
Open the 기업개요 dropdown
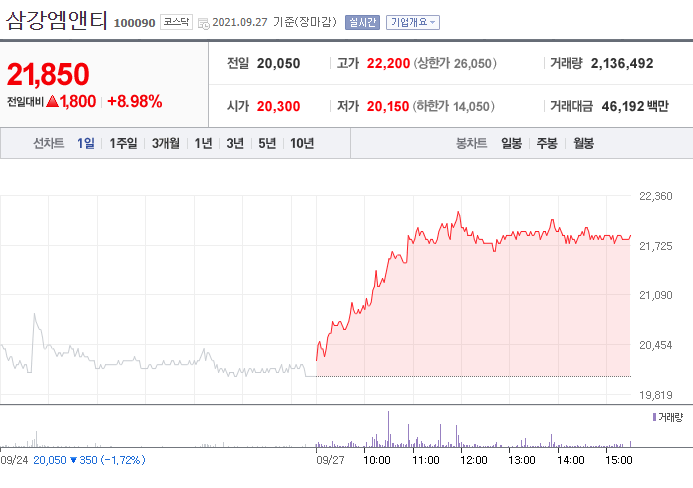tap(413, 22)
